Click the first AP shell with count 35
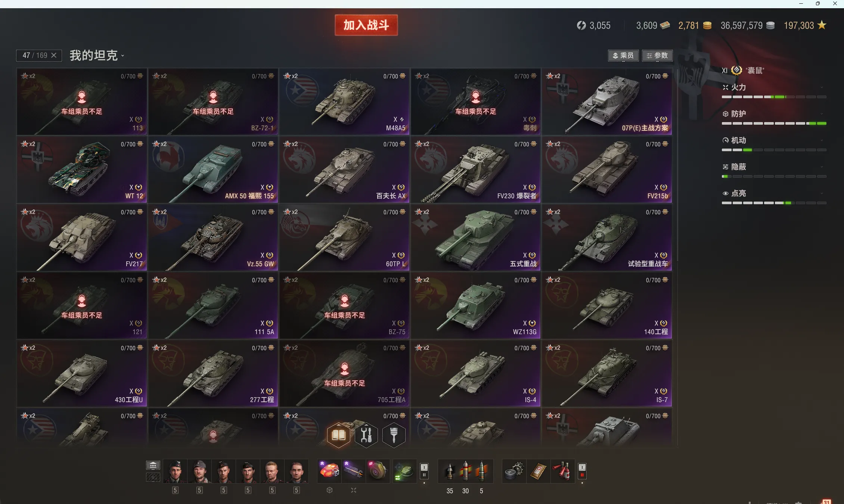This screenshot has height=504, width=844. [x=450, y=471]
